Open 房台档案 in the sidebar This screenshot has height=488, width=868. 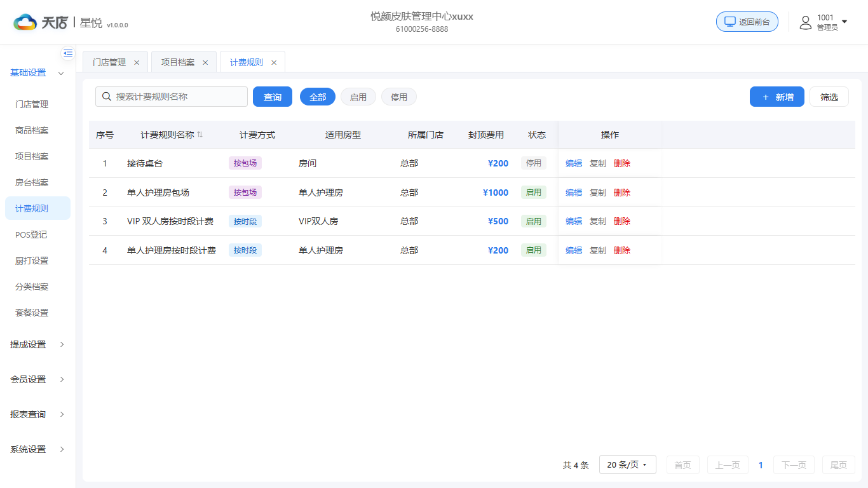click(x=37, y=182)
